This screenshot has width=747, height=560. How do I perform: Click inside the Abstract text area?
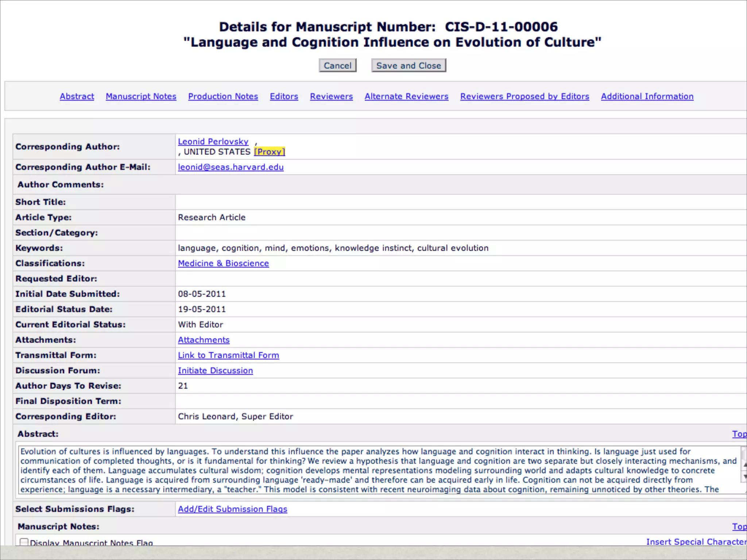(x=379, y=470)
